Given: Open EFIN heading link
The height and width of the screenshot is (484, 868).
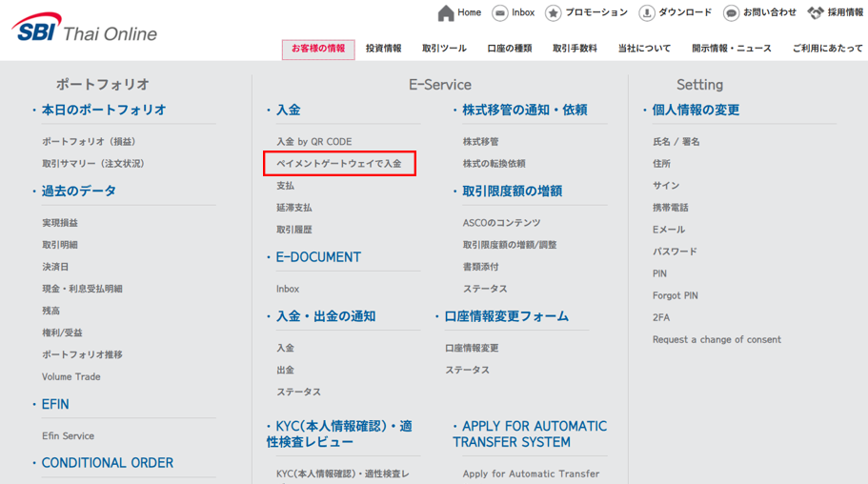Looking at the screenshot, I should pyautogui.click(x=55, y=404).
